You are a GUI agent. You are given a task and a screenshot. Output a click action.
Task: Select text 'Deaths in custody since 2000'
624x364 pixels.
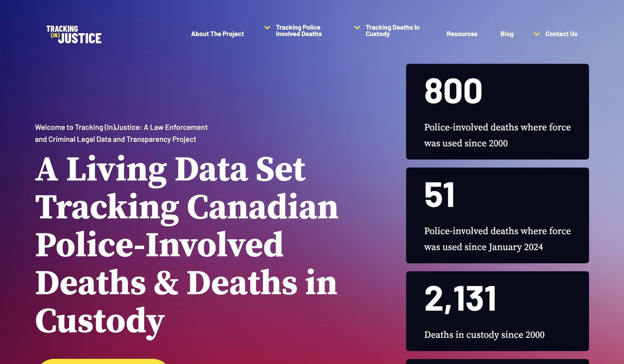coord(484,335)
